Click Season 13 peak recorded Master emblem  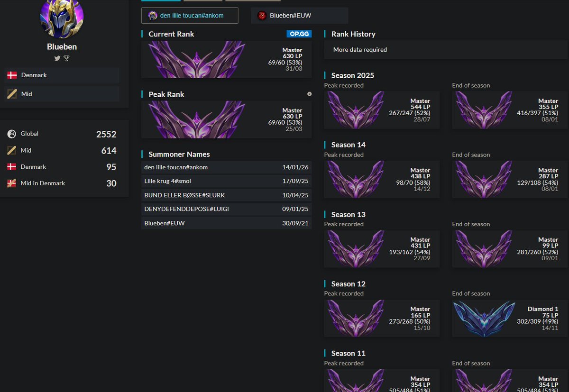[356, 249]
